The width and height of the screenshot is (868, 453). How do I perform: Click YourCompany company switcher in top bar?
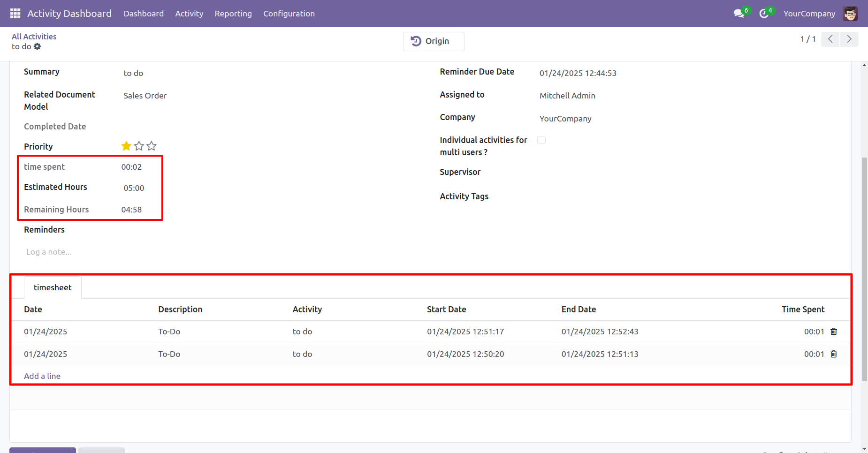click(809, 14)
